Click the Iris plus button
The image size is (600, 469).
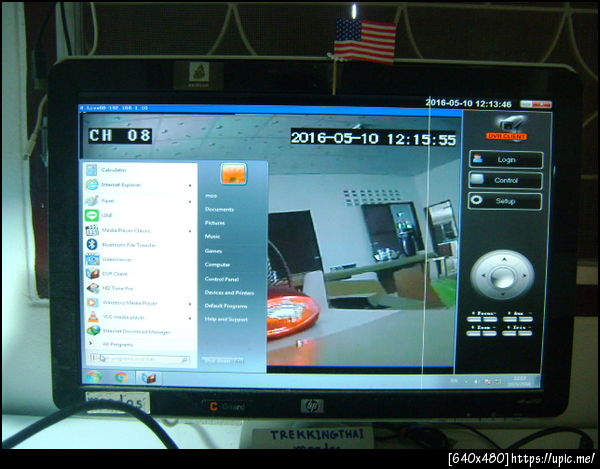pos(509,333)
